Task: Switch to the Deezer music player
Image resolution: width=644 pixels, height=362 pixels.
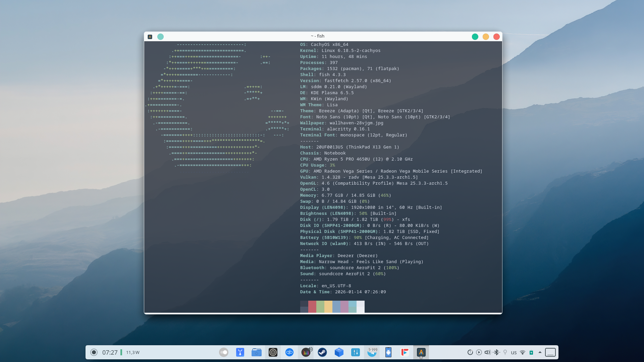Action: 306,352
